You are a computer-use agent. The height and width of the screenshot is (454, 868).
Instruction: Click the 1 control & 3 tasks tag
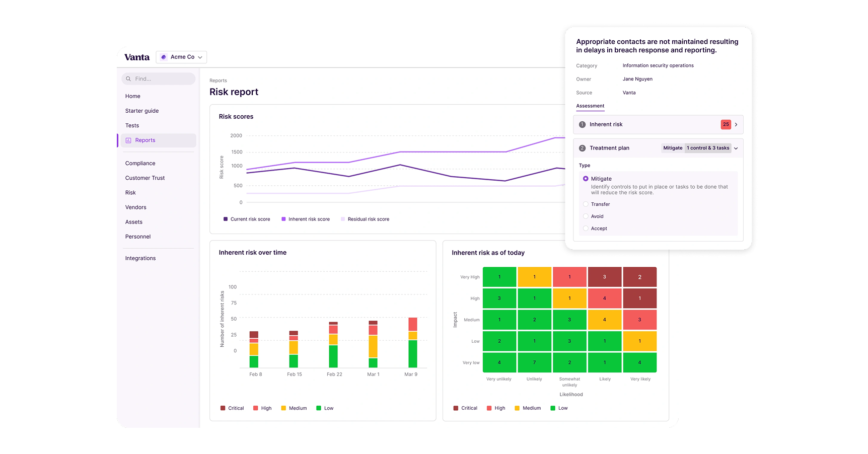point(708,148)
